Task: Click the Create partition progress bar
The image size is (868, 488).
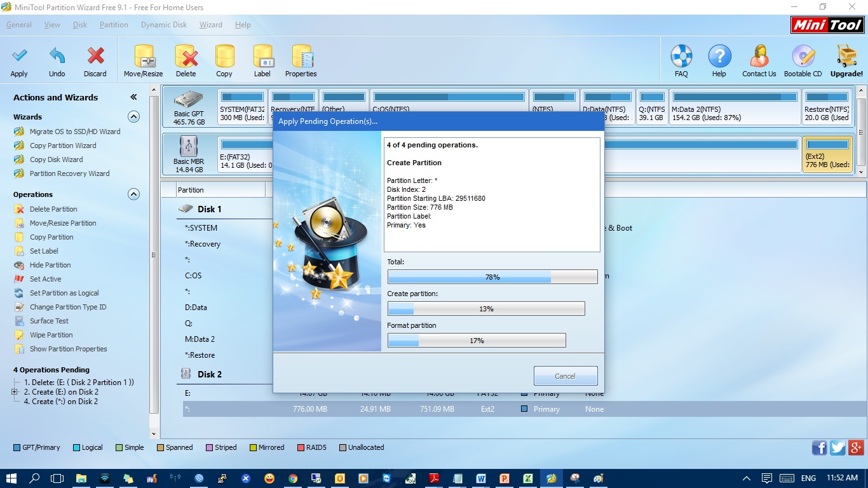Action: [x=486, y=309]
